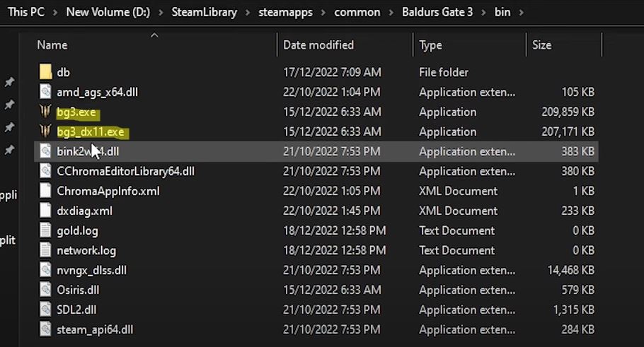Navigate to Baldurs Gate 3 breadcrumb

coord(437,12)
